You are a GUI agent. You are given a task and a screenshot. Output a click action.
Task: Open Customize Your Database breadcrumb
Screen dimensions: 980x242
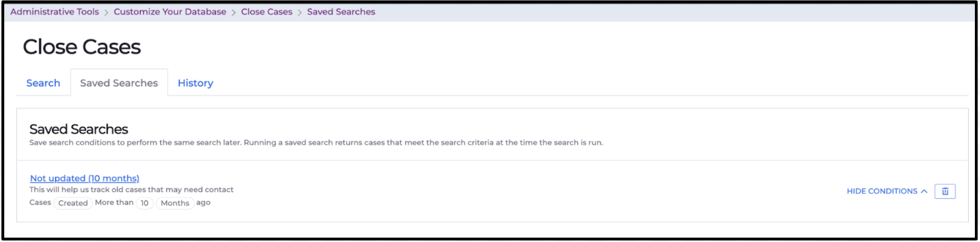170,12
